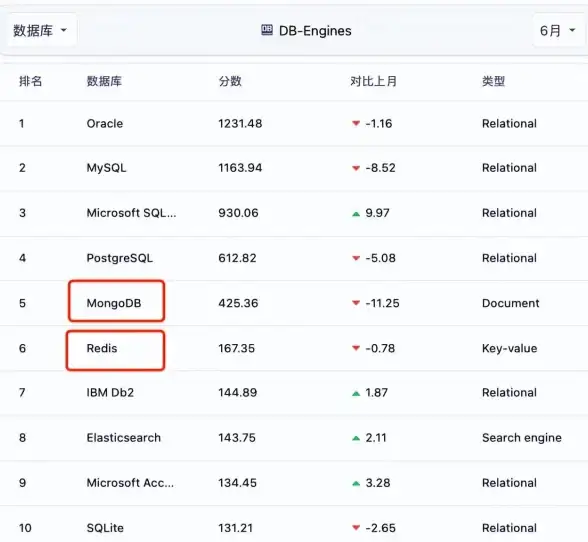Click MongoDB's score 425.36

(238, 303)
